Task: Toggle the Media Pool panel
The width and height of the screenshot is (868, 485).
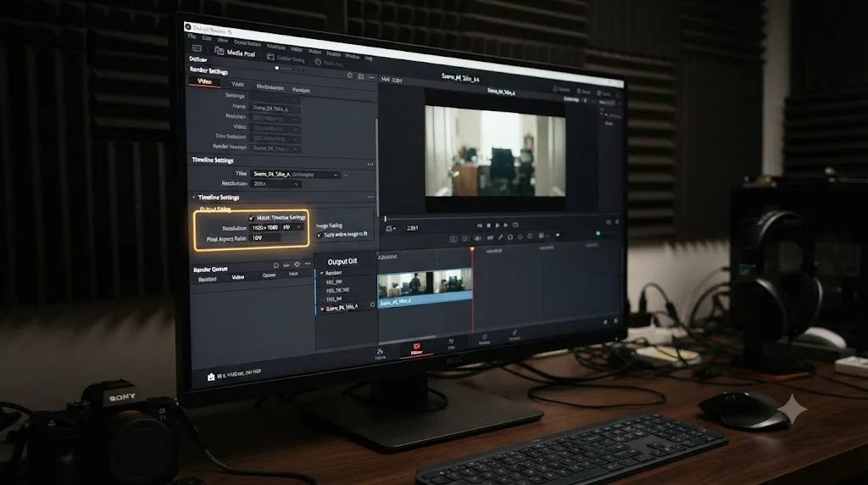Action: (x=236, y=53)
